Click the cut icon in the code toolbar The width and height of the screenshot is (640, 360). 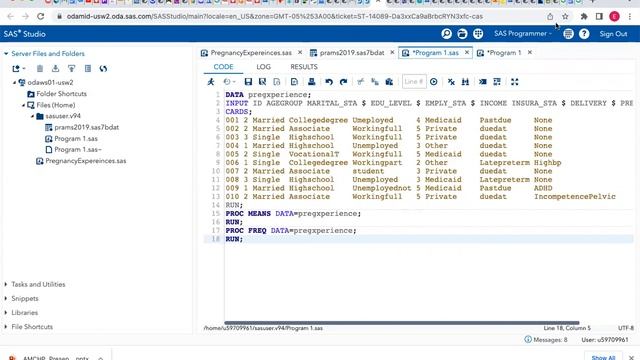[360, 82]
